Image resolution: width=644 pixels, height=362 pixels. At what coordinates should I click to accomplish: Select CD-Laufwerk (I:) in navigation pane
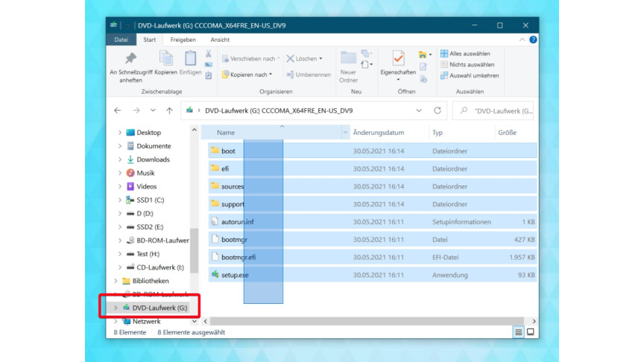(x=160, y=267)
